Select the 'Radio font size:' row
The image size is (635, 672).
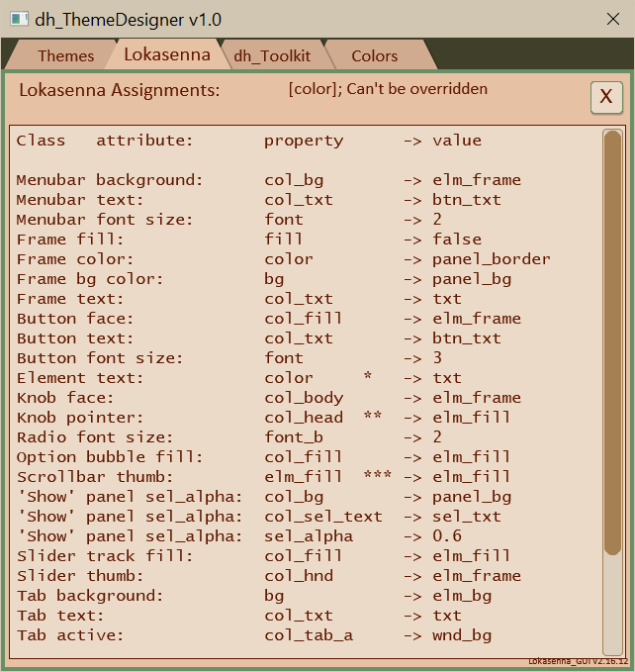pos(228,437)
